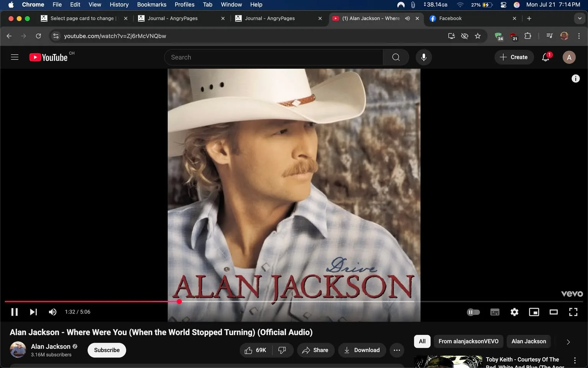Open the Alan Jackson channel name link
The height and width of the screenshot is (368, 588).
51,347
